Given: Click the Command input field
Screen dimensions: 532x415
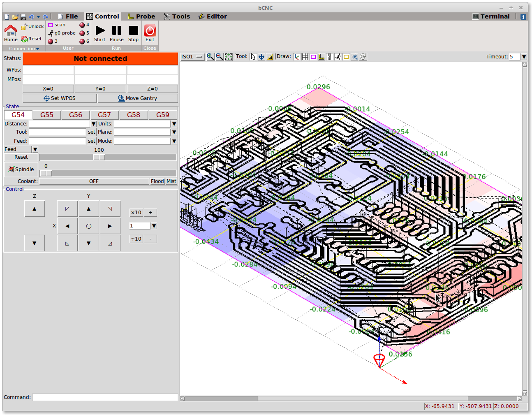Looking at the screenshot, I should [105, 397].
